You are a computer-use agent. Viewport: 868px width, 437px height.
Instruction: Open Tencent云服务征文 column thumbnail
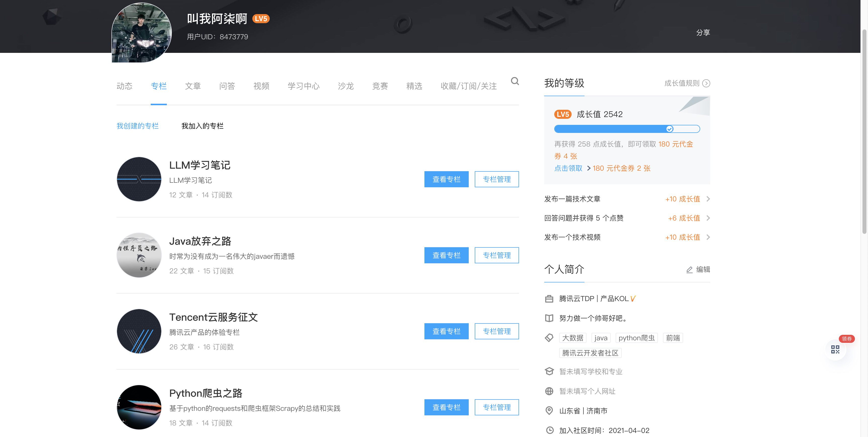tap(139, 331)
